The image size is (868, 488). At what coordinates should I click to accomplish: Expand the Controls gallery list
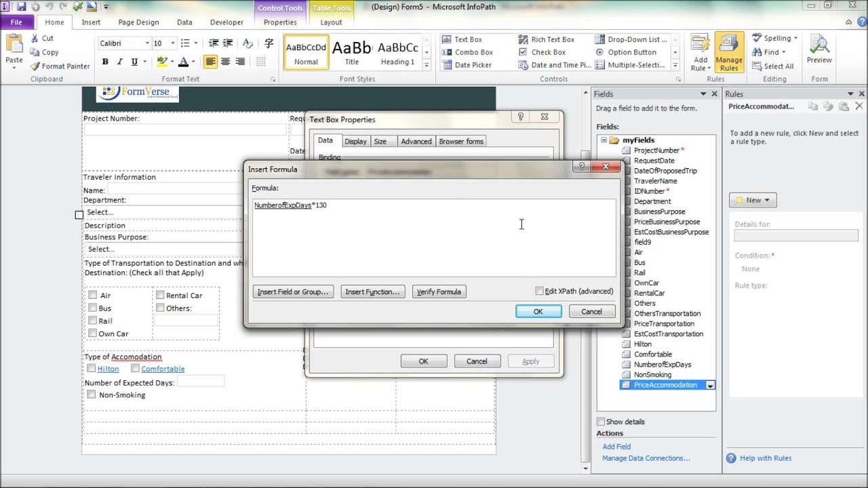(675, 65)
